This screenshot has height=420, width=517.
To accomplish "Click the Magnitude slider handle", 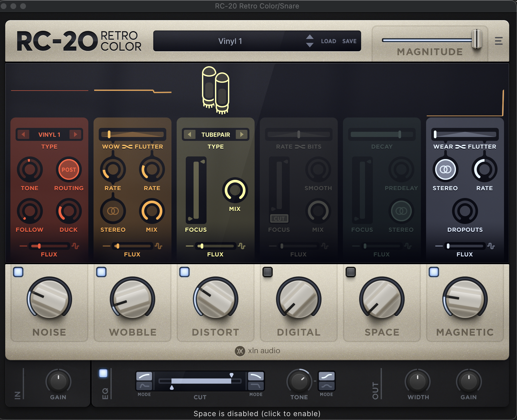I will (x=477, y=39).
